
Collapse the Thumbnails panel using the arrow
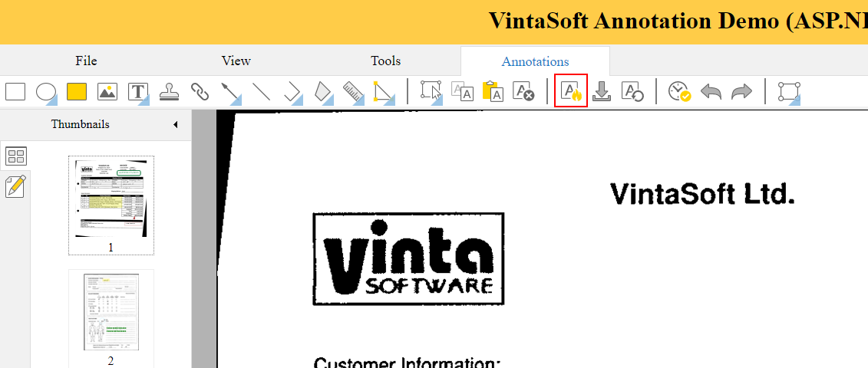click(x=176, y=124)
